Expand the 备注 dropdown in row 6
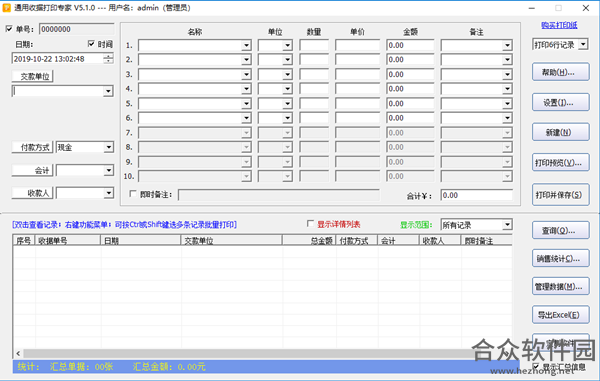 point(507,118)
